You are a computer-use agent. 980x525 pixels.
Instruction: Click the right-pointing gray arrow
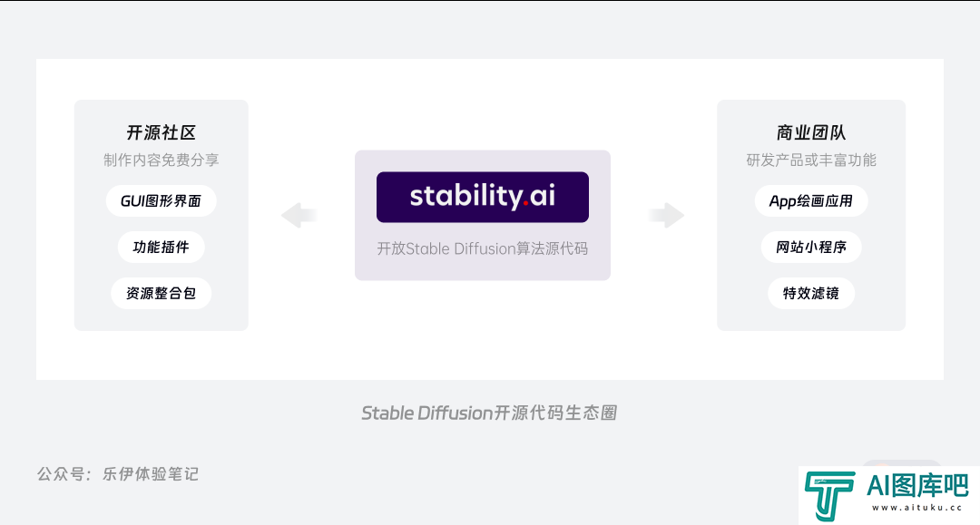(666, 216)
